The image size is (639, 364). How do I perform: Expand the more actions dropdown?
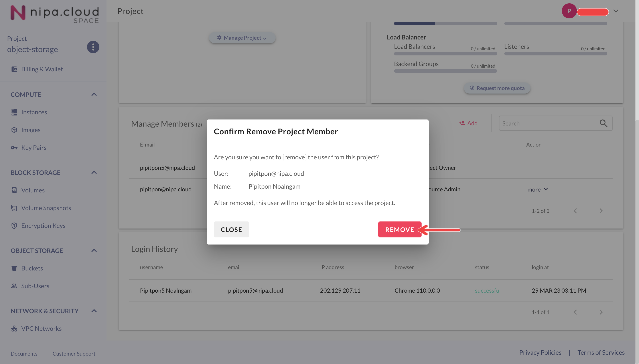point(537,190)
